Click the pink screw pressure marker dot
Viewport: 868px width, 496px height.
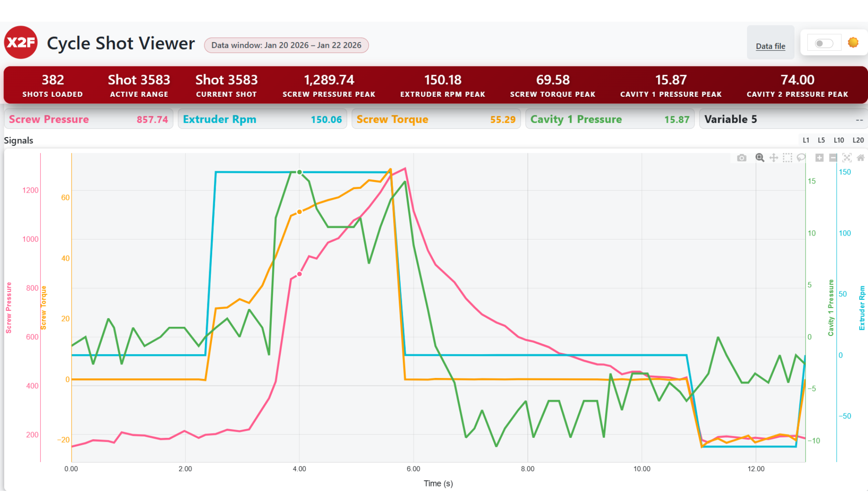(299, 274)
